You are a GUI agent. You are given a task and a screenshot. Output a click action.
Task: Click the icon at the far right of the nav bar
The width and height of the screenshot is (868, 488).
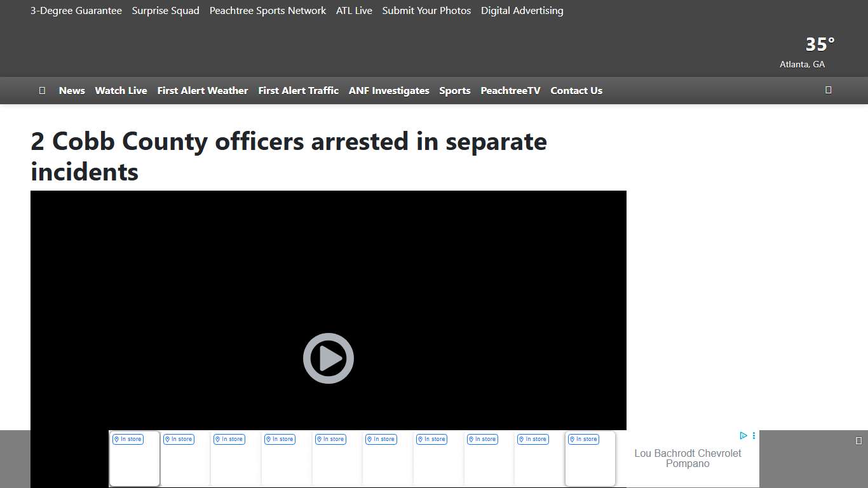coord(828,90)
